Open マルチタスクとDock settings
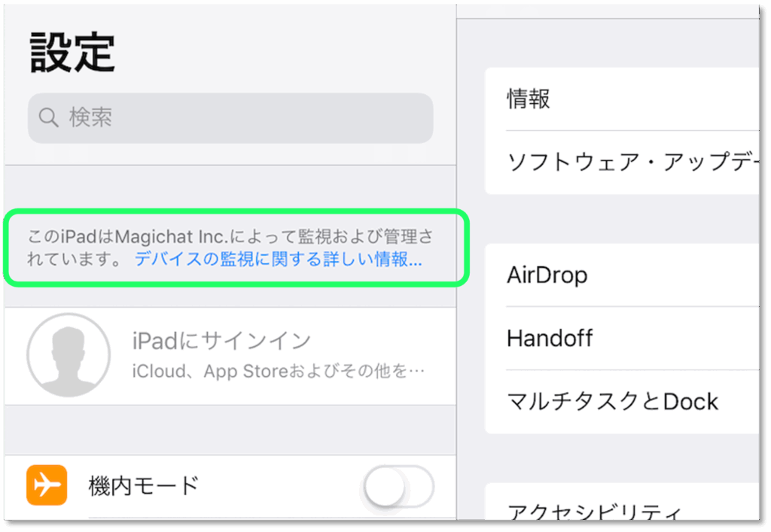This screenshot has height=532, width=771. click(x=622, y=401)
